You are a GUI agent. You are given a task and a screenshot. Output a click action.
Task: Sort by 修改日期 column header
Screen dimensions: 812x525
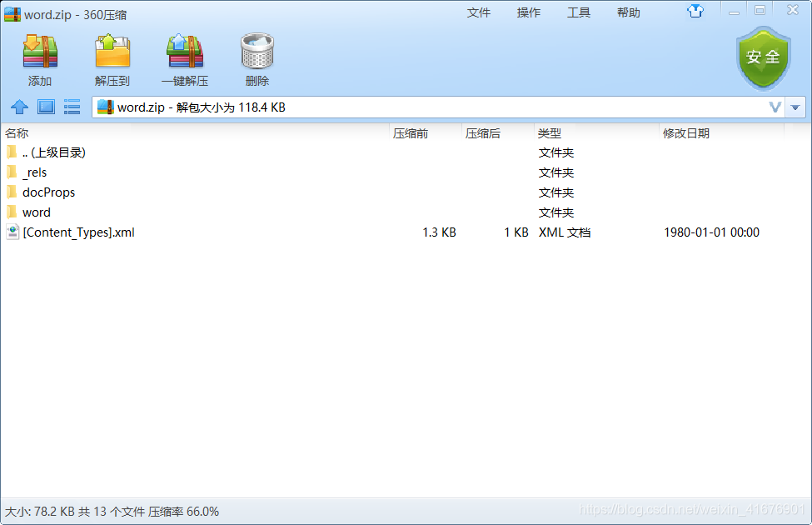point(686,133)
